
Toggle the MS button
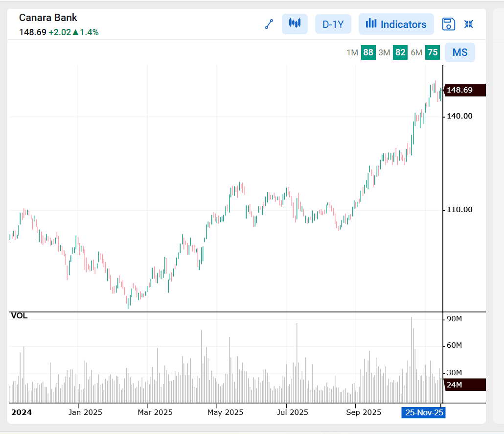[x=460, y=52]
